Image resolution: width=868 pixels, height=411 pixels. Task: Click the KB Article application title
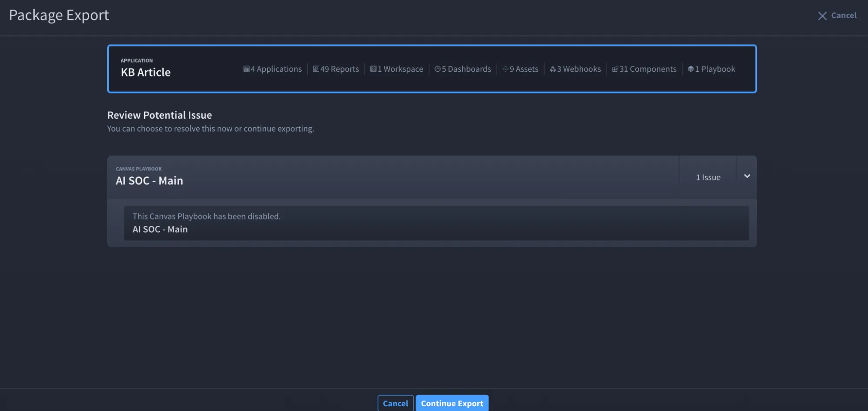click(145, 72)
